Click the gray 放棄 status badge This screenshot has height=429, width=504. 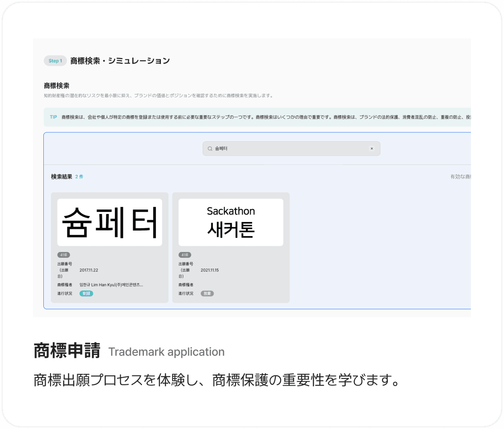point(207,294)
